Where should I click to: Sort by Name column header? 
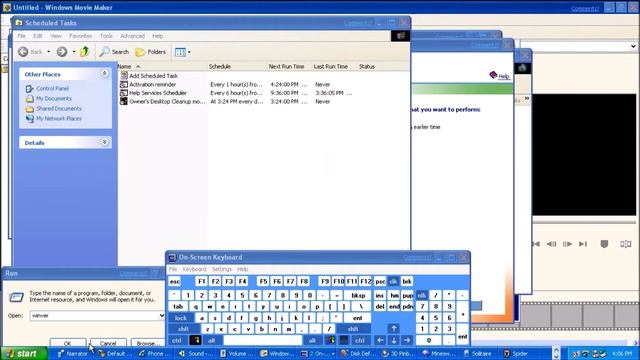tap(162, 66)
